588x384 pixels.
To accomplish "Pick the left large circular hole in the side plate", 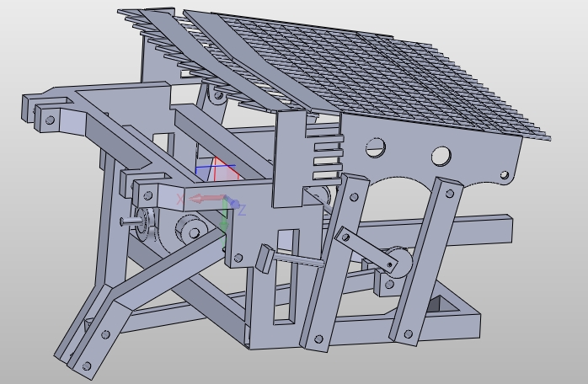I will pyautogui.click(x=376, y=147).
